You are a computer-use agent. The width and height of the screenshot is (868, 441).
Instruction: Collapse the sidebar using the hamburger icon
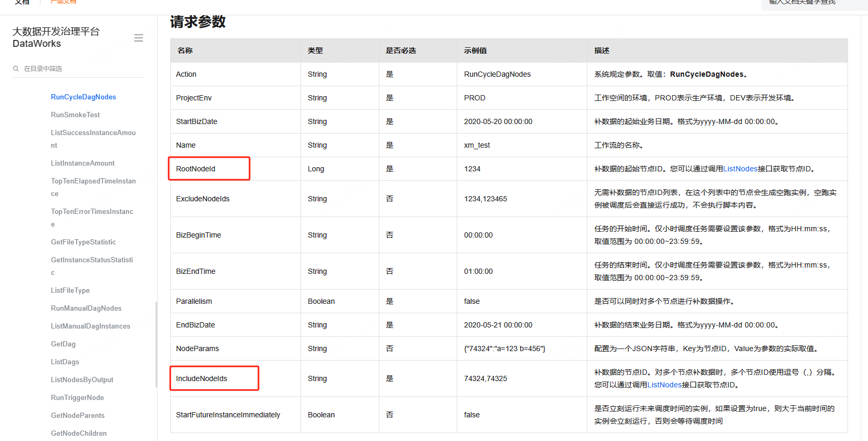(139, 38)
